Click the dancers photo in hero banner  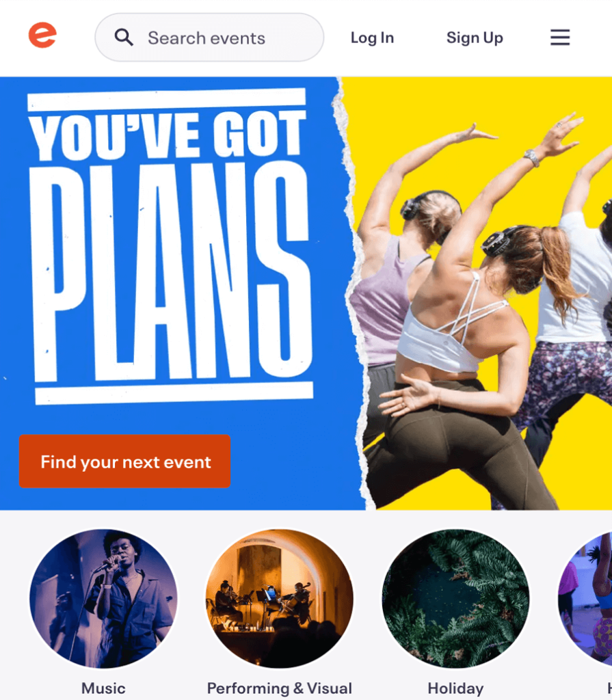[x=483, y=312]
